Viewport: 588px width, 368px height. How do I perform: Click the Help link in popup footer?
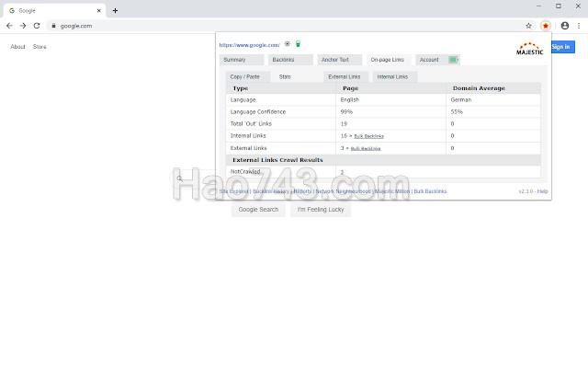click(x=542, y=191)
